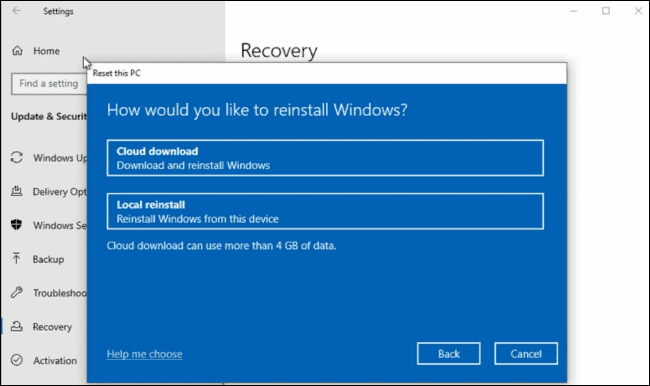This screenshot has height=386, width=650.
Task: Open Windows Update sidebar item
Action: click(x=60, y=158)
